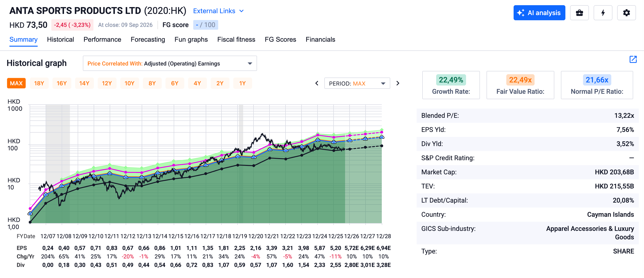Screen dimensions: 644x278
Task: Open the settings gear icon
Action: click(626, 13)
